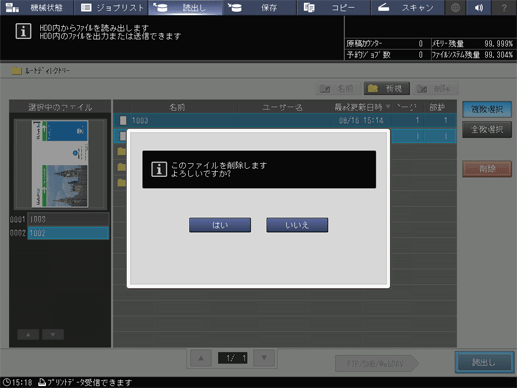Click the 読出し disk icon

(x=160, y=7)
